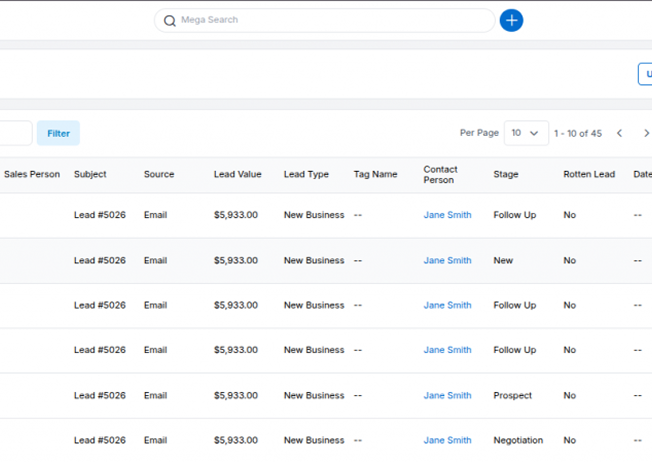Screen dimensions: 652x462
Task: Click the Source column header
Action: (x=159, y=174)
